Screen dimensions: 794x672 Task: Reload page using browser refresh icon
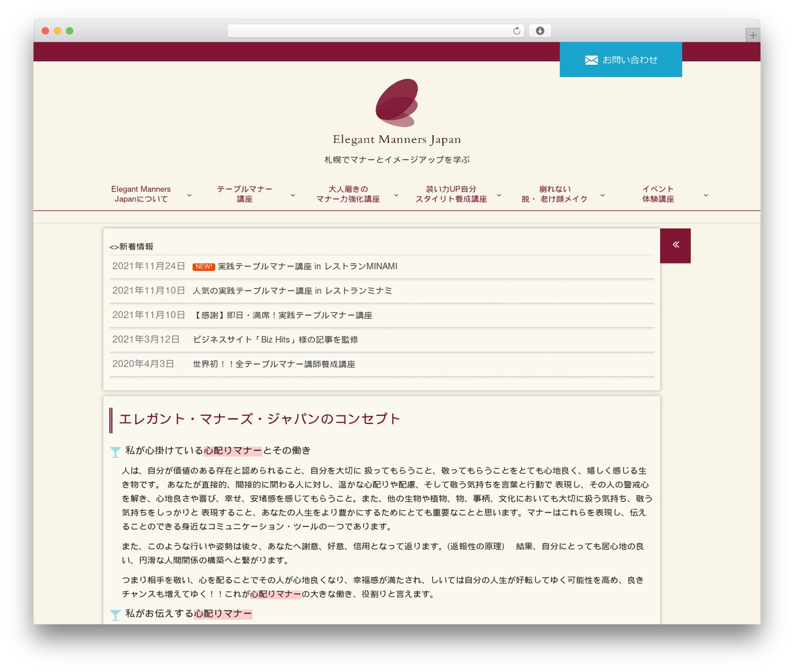(516, 31)
